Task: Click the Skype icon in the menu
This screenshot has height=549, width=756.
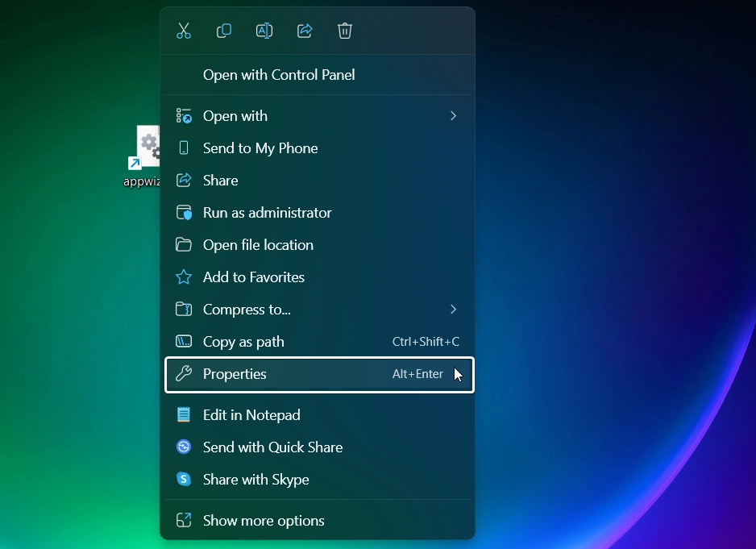Action: tap(184, 479)
